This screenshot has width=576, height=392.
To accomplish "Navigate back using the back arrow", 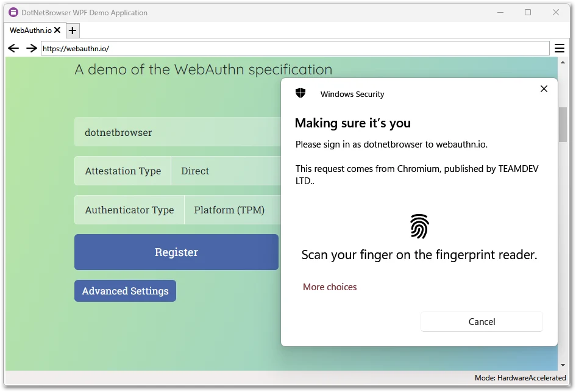I will click(x=13, y=48).
